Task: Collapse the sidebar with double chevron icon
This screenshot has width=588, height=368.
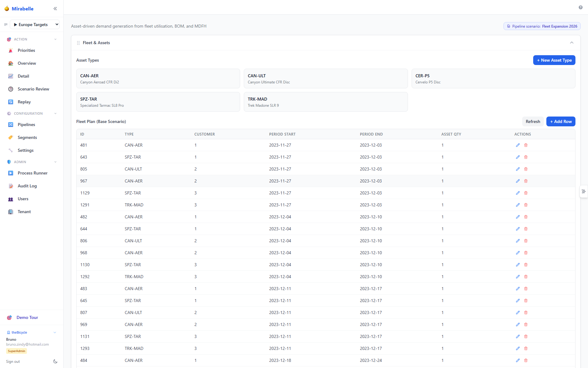Action: 55,9
